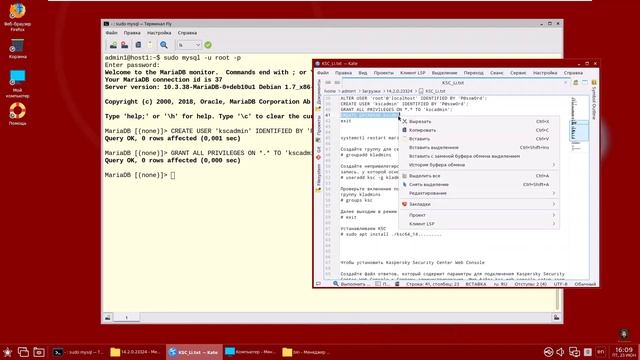Open Filesystem side panel in Kate
The height and width of the screenshot is (360, 640).
(319, 177)
